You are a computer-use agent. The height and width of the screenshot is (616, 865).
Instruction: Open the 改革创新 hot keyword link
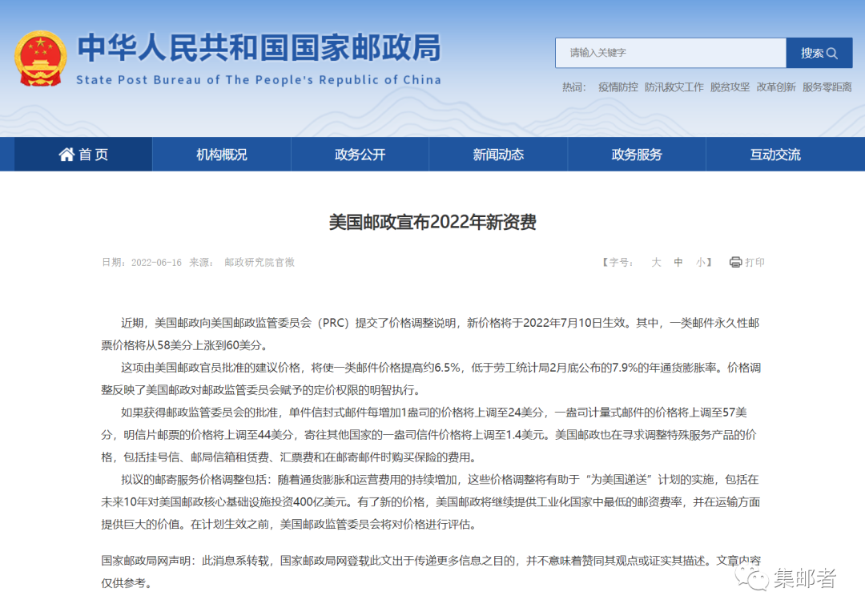click(775, 87)
